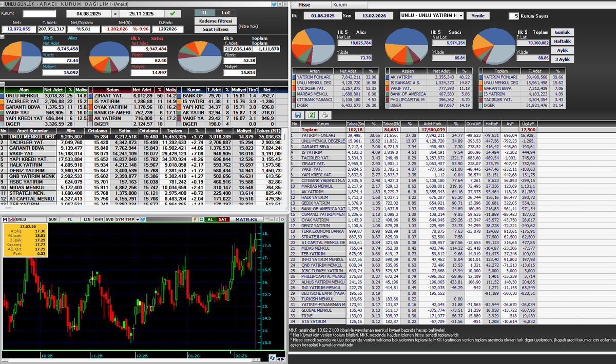The image size is (616, 364).
Task: Click the green C refresh icon in chart toolbar
Action: [201, 219]
